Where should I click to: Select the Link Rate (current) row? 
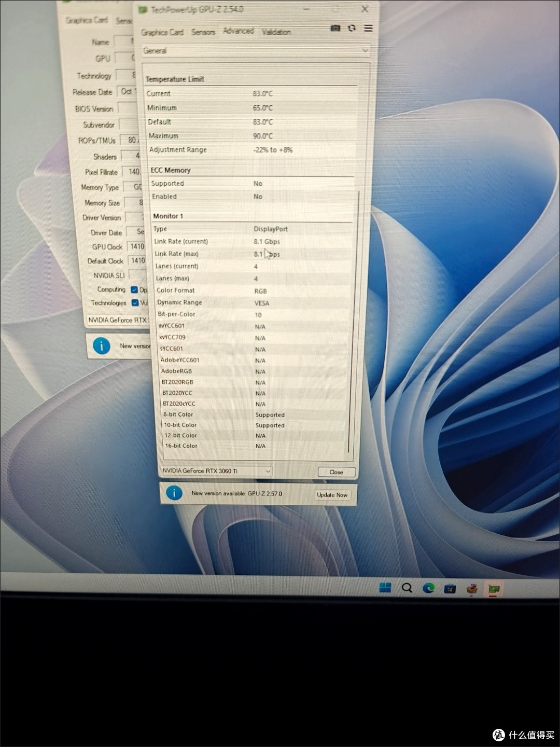tap(253, 242)
